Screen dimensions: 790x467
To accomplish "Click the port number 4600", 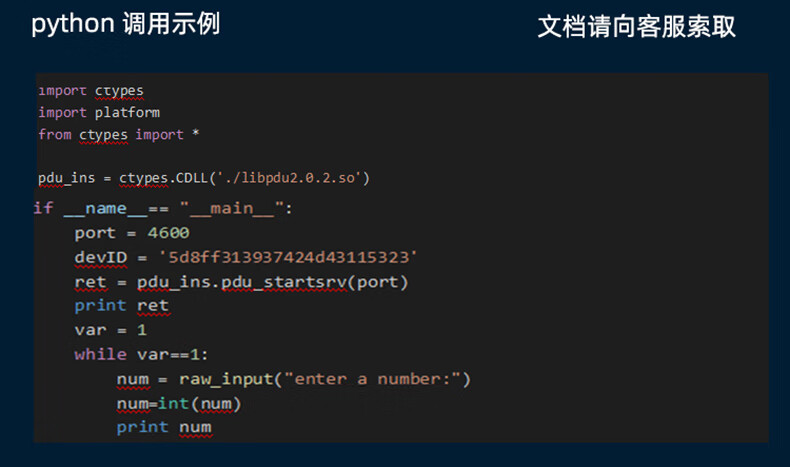I will (x=168, y=233).
